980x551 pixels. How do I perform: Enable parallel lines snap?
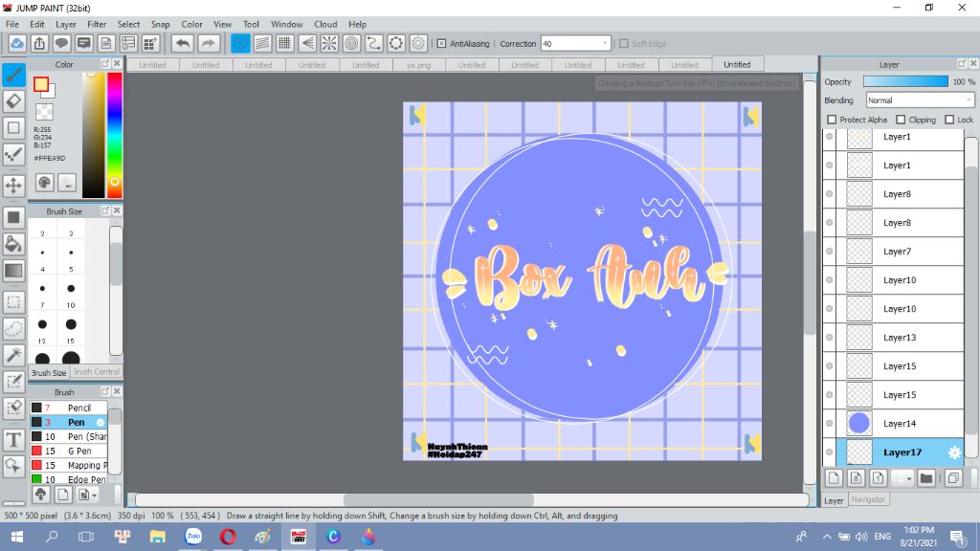pyautogui.click(x=262, y=43)
